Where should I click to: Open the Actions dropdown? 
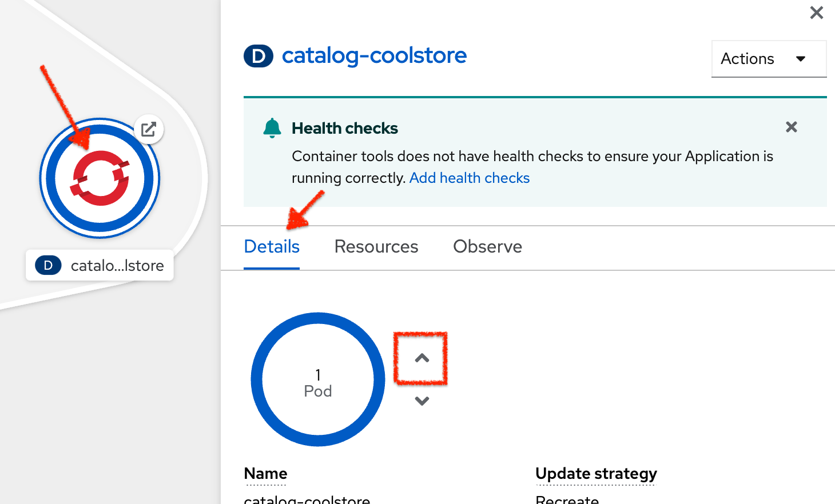coord(769,58)
